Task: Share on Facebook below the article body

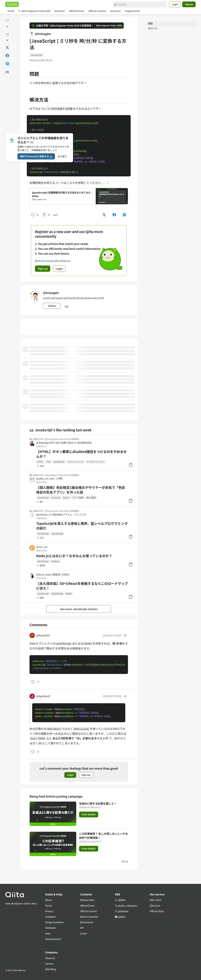Action: coord(114,215)
